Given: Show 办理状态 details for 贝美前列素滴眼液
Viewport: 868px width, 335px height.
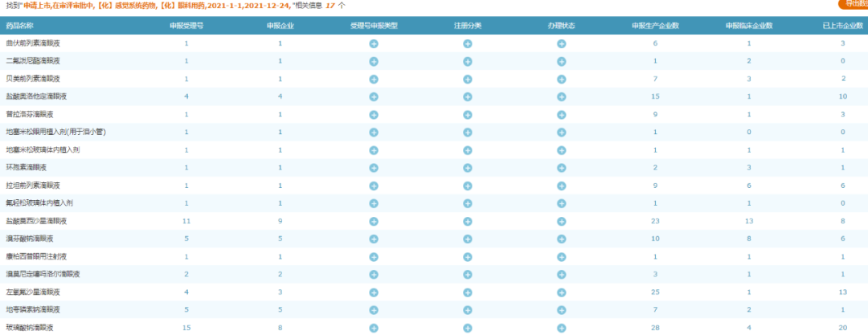Looking at the screenshot, I should click(561, 80).
